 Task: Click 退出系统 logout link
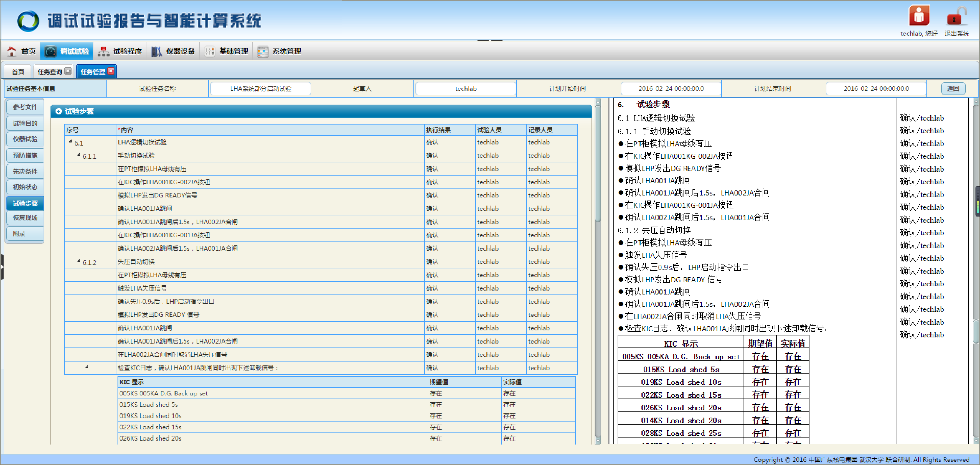point(956,33)
